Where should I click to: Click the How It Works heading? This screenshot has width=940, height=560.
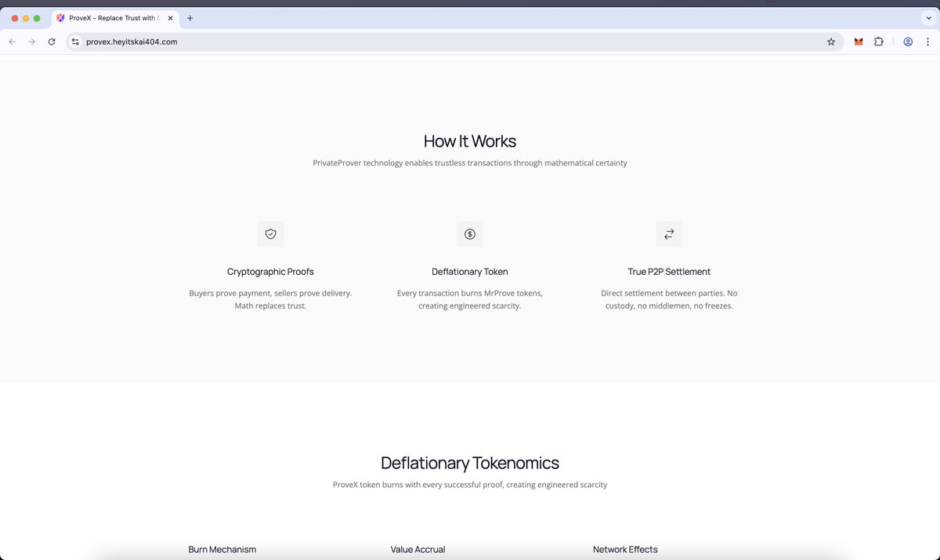coord(470,141)
